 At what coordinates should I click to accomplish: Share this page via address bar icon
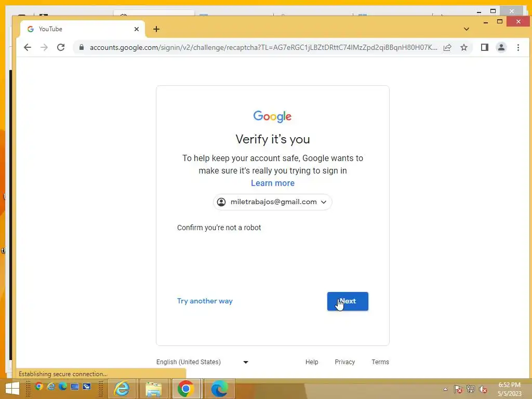click(447, 47)
